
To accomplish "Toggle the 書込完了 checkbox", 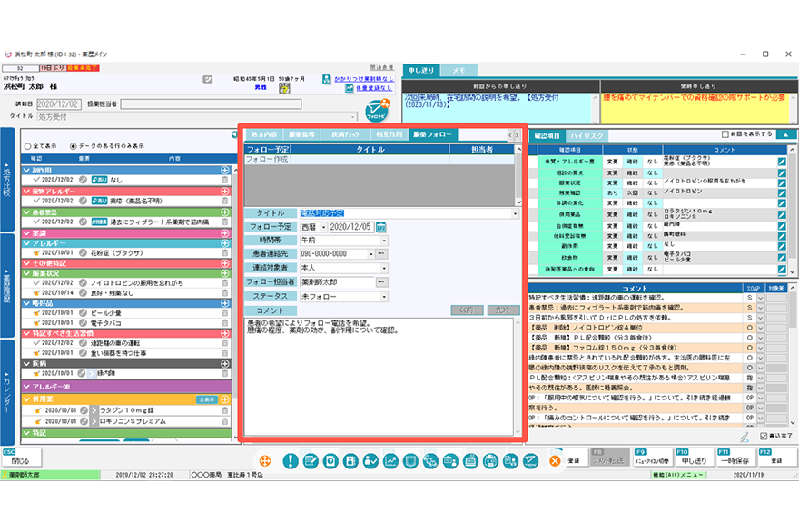I will coord(763,437).
